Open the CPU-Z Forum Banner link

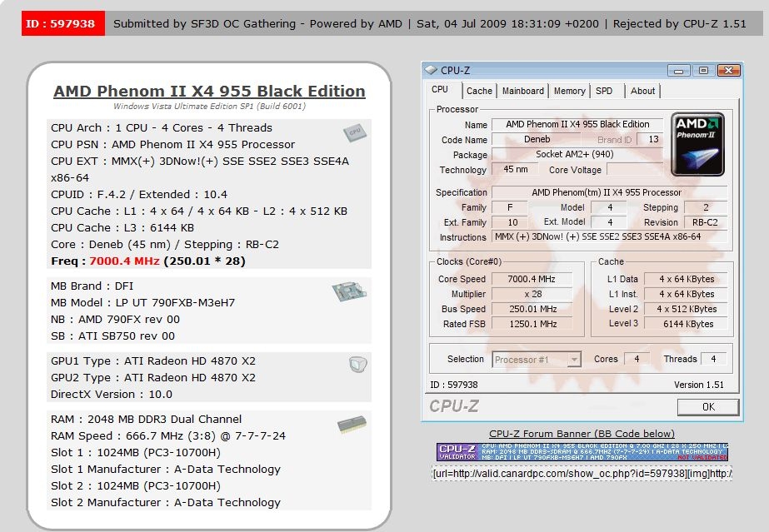(583, 434)
